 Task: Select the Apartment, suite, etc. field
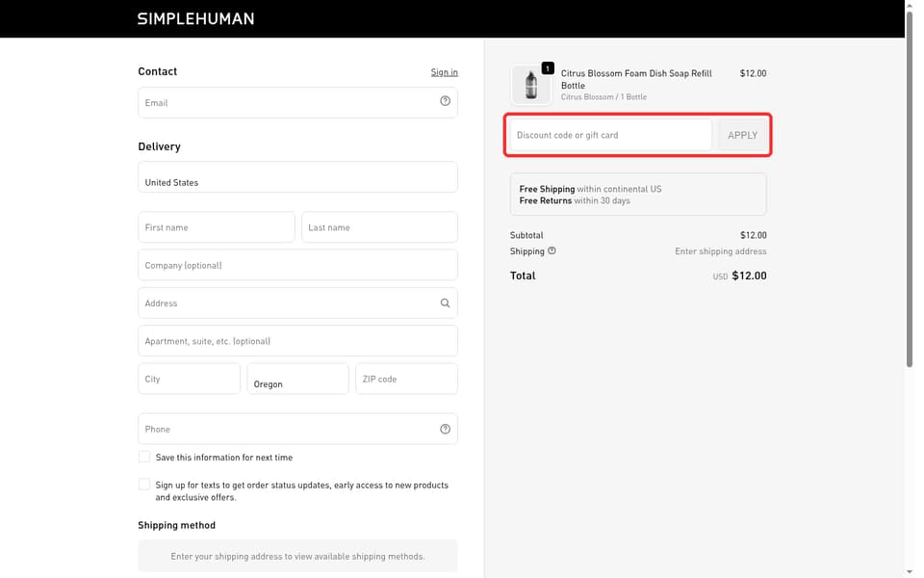point(297,341)
